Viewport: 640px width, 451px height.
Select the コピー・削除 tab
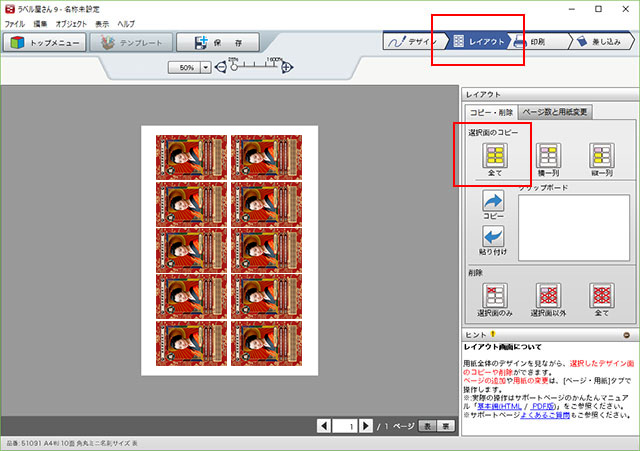(491, 112)
